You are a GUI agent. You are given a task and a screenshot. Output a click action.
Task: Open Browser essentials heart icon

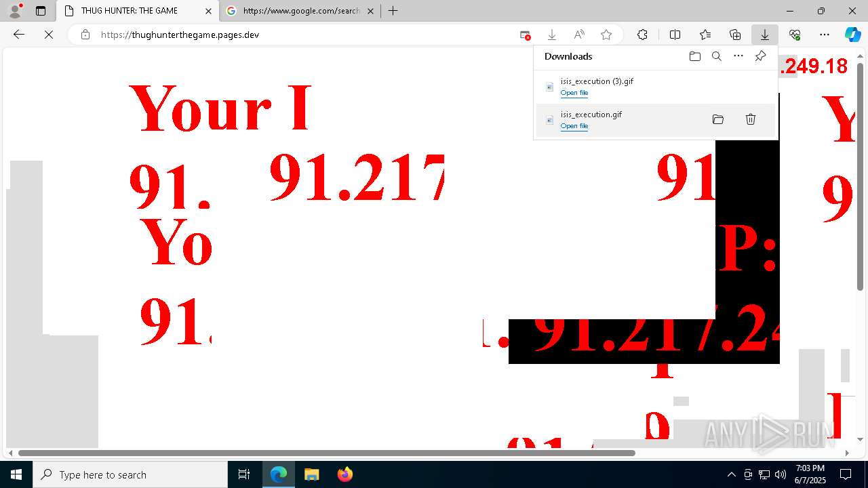[795, 35]
